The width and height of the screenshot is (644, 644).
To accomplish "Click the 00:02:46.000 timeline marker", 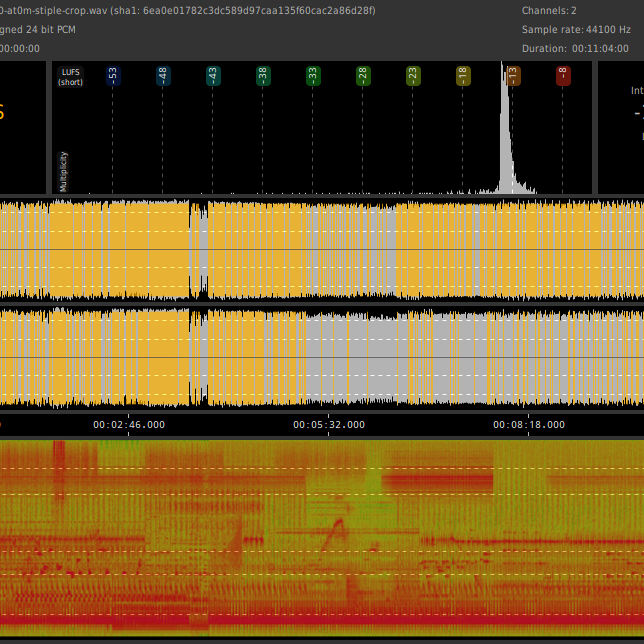I will tap(129, 425).
